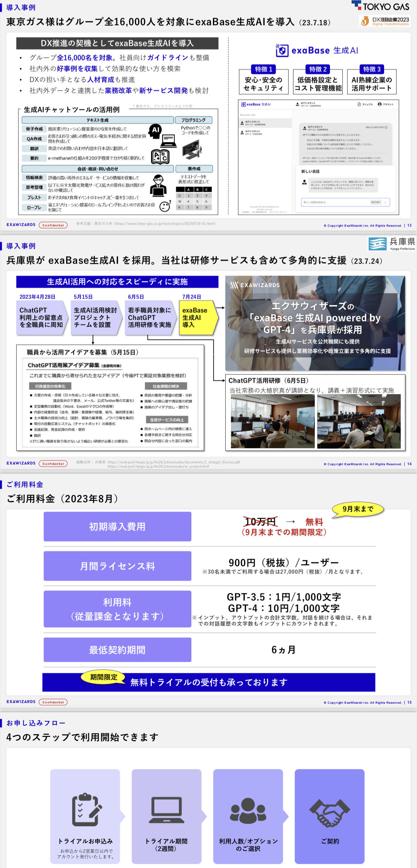
Task: Click the 翻訳 label in the テキスト生成 section
Action: 34,148
